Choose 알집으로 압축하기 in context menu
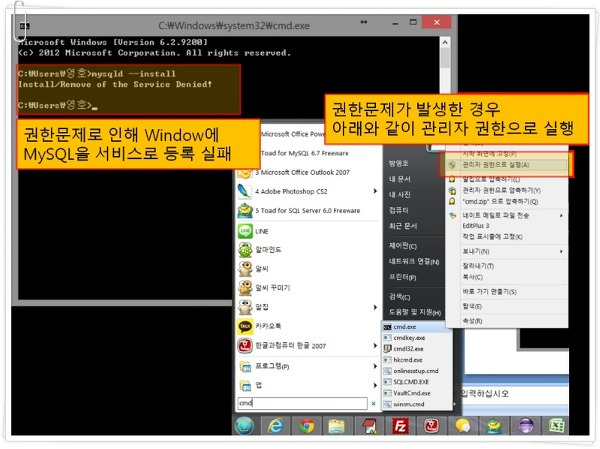600x449 pixels. click(506, 179)
